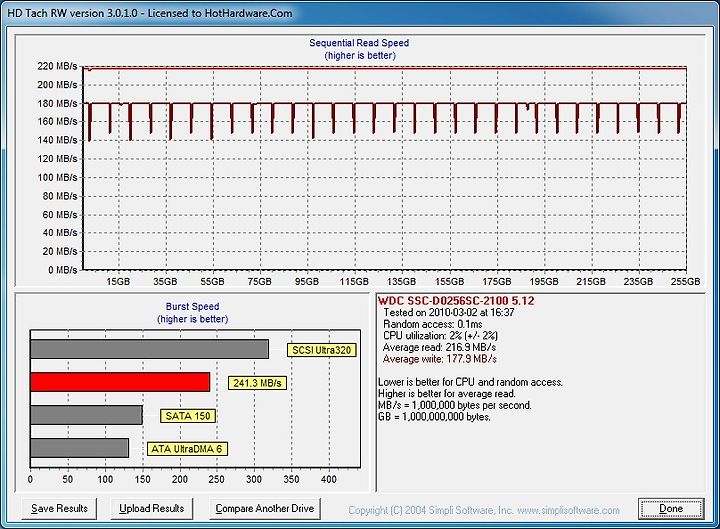Click the Average write: 177.9 MB/s text
This screenshot has width=720, height=529.
click(x=439, y=359)
